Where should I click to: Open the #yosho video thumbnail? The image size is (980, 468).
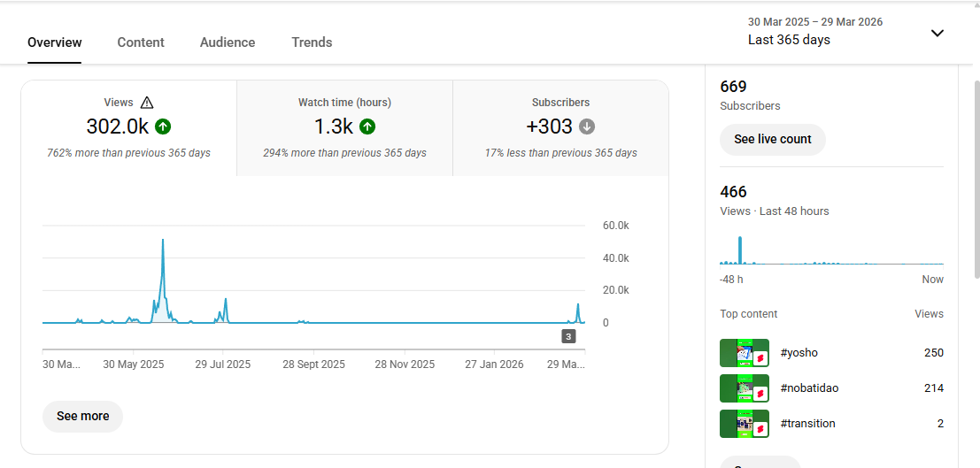coord(744,353)
